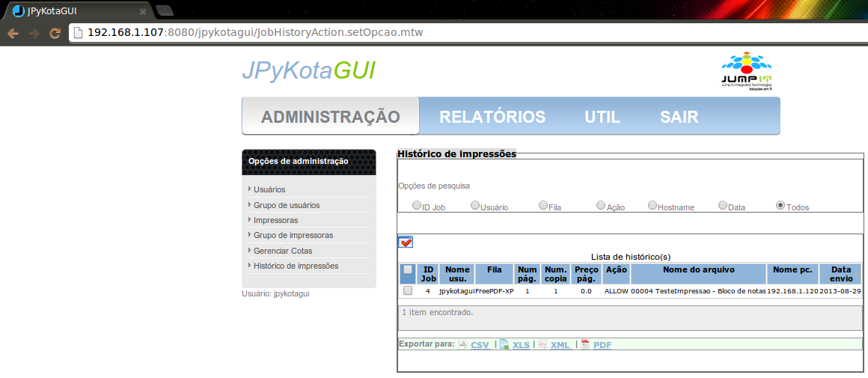Click the JPyKotaGUI tab favicon
The width and height of the screenshot is (868, 378).
pos(18,10)
